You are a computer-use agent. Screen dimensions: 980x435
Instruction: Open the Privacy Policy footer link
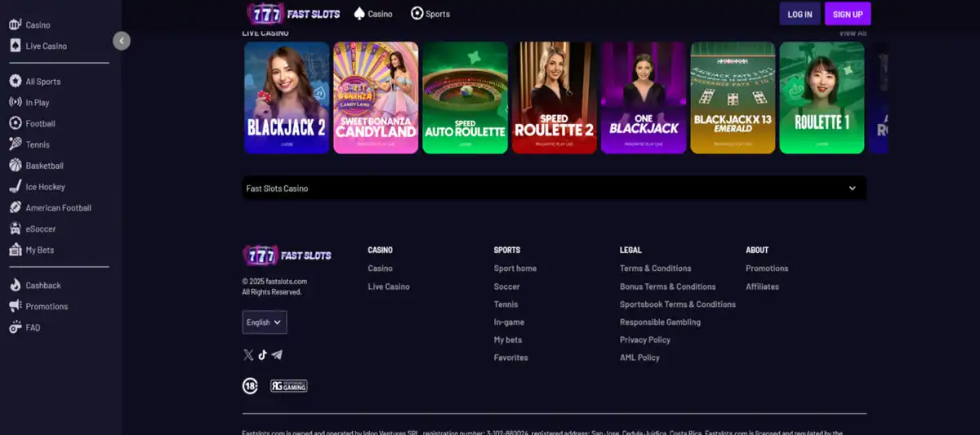click(645, 340)
